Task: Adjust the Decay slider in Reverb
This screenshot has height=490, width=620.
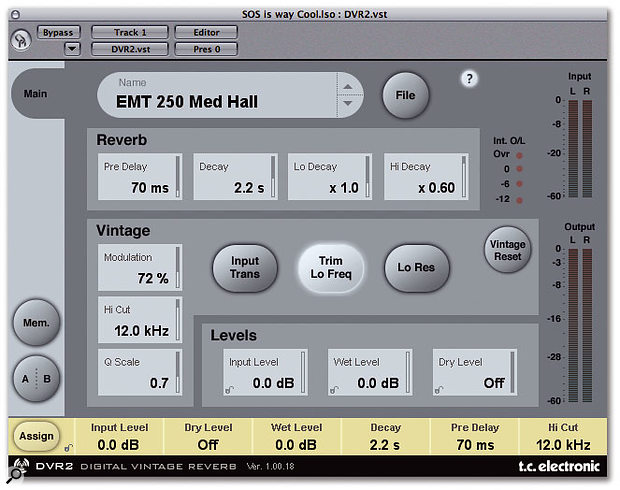Action: coord(273,177)
